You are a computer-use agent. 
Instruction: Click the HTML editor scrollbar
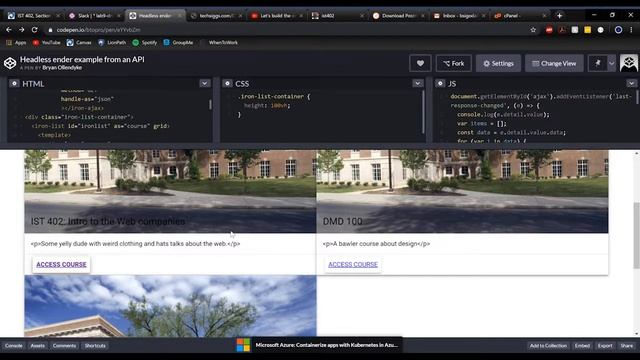click(210, 104)
